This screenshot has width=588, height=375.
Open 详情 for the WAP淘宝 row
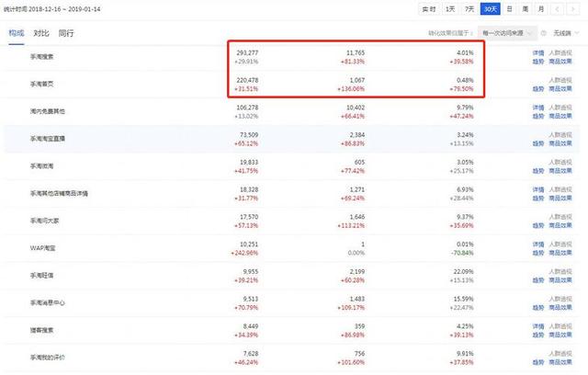click(538, 244)
